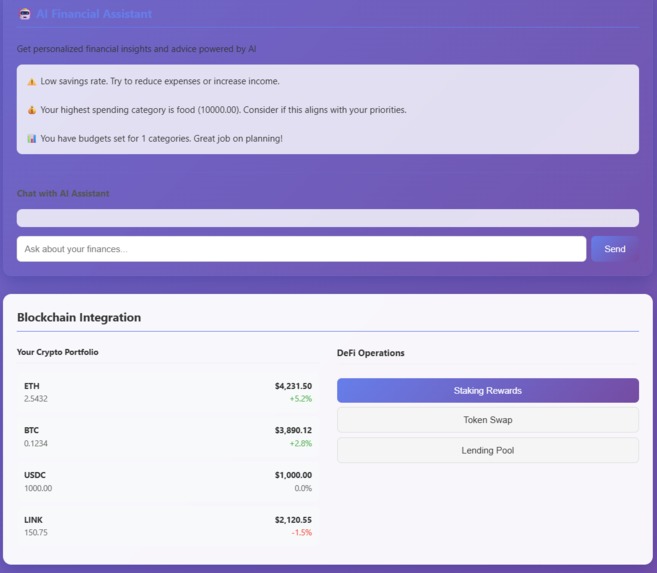Click the BTC value $3,890.12
This screenshot has height=573, width=657.
293,431
